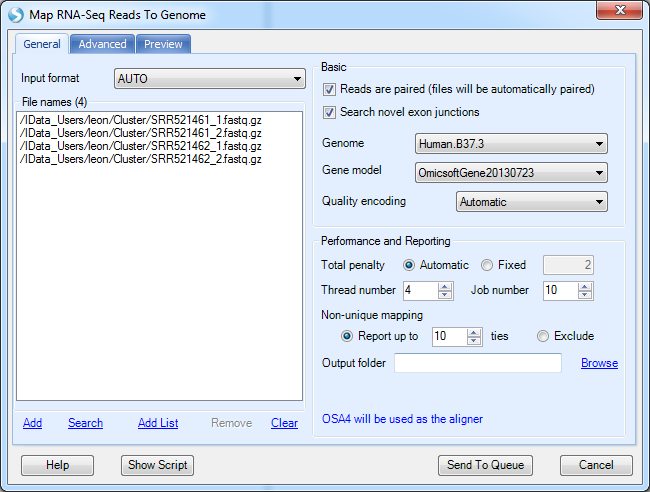Select file SRR521462_1.fastq.gz in list
Viewport: 650px width, 492px height.
coord(141,146)
